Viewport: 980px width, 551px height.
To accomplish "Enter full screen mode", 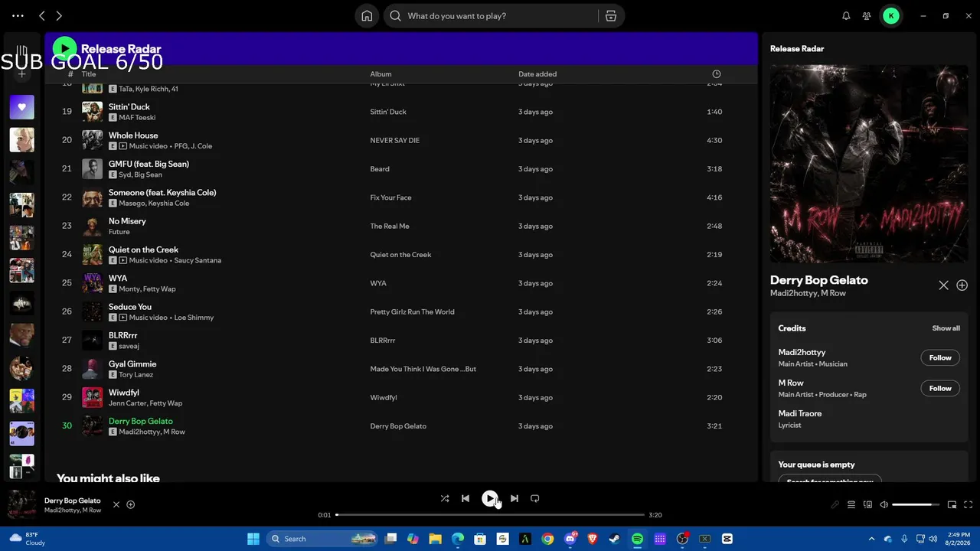I will click(969, 505).
